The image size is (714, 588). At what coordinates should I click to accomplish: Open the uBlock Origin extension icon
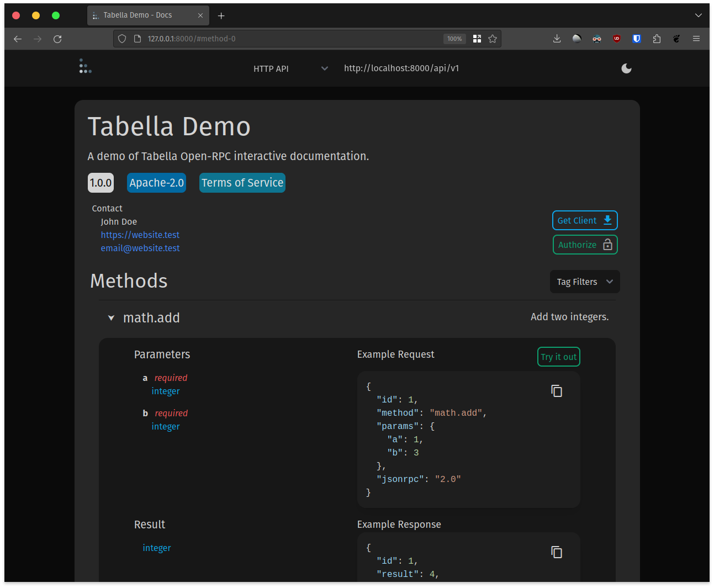pyautogui.click(x=617, y=39)
